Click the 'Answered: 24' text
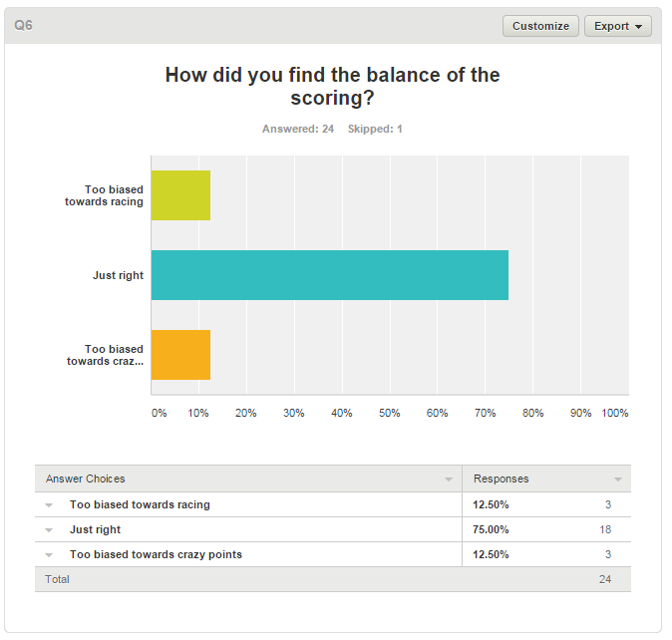Viewport: 672px width, 640px height. 297,130
